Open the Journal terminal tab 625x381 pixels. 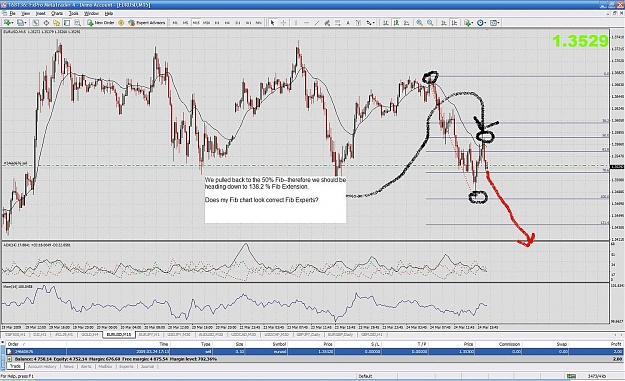point(147,366)
